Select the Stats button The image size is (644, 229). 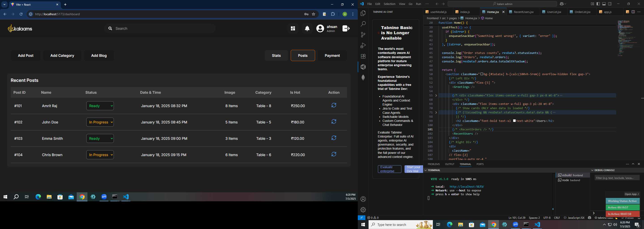(x=276, y=55)
